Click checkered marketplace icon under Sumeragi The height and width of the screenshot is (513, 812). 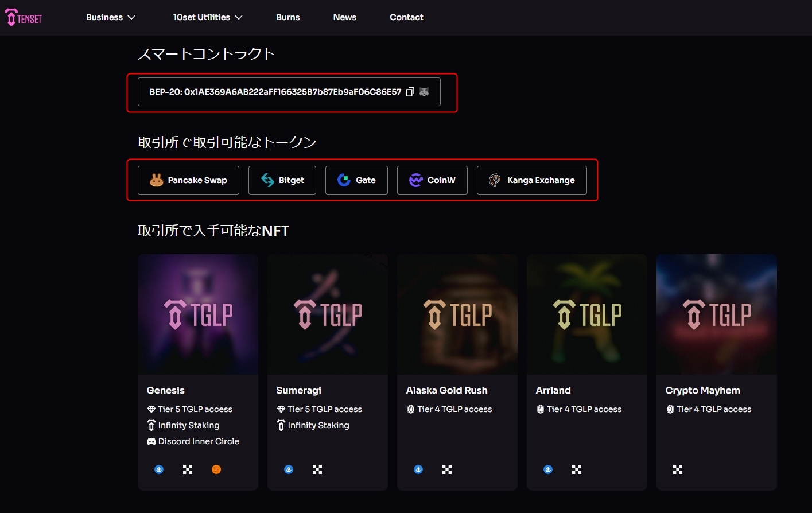317,469
